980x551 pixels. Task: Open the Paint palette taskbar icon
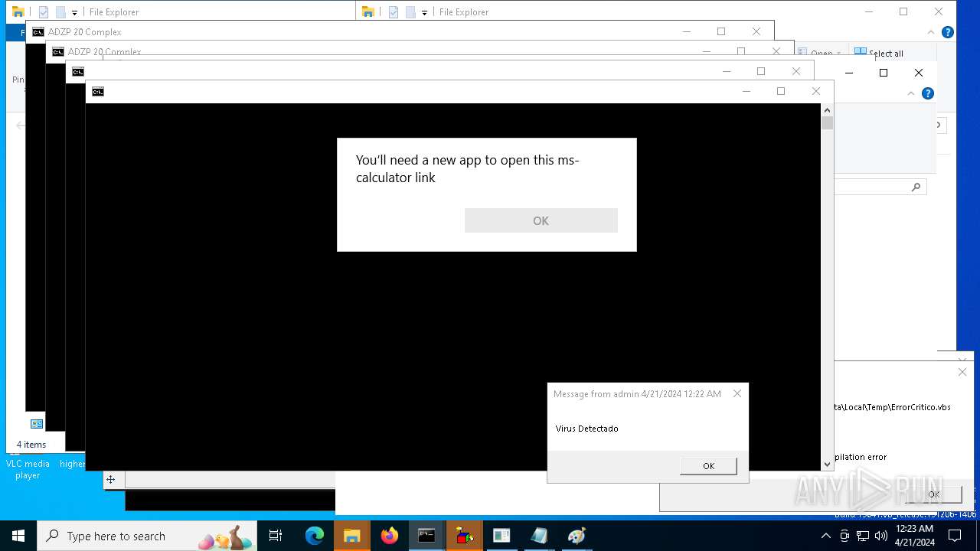[x=577, y=536]
